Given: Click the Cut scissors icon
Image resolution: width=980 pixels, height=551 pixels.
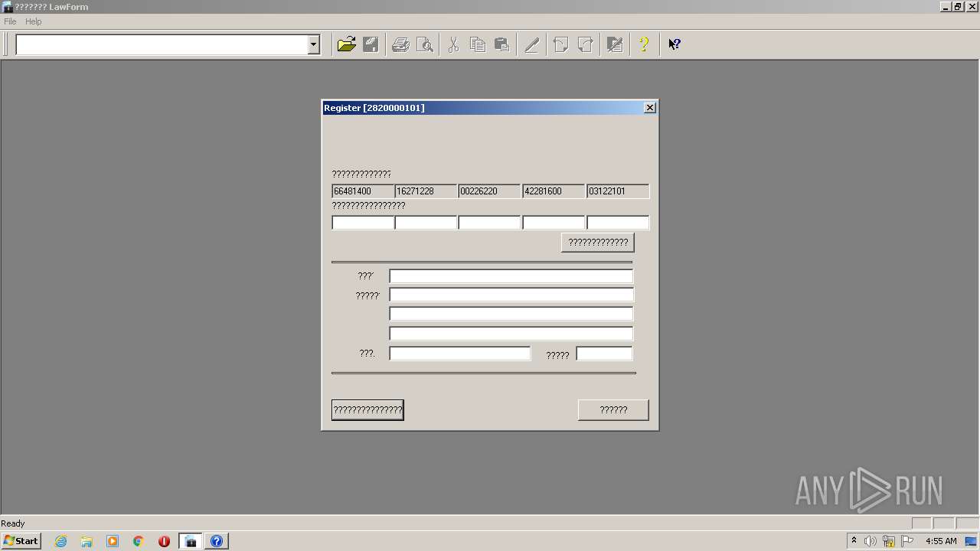Looking at the screenshot, I should click(x=453, y=44).
